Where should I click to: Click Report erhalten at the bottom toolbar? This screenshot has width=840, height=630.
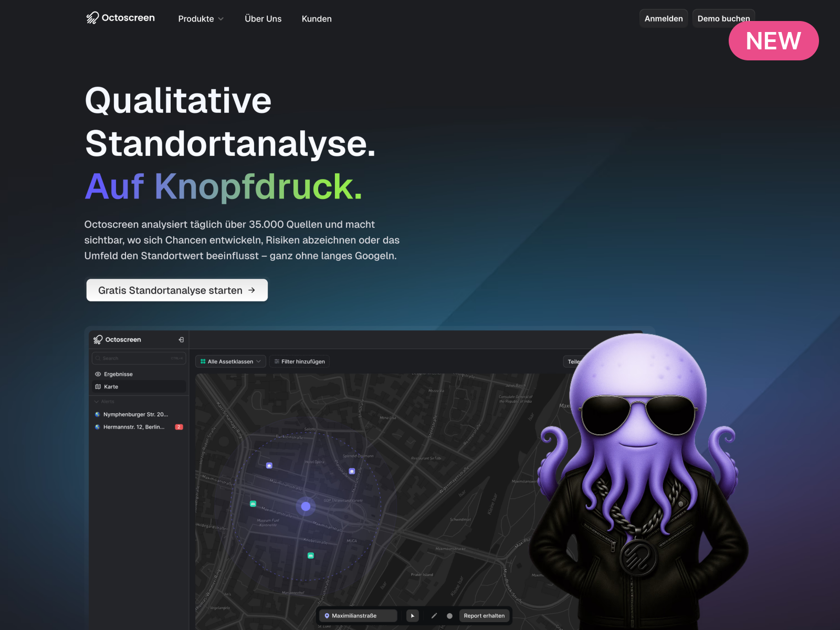coord(484,615)
